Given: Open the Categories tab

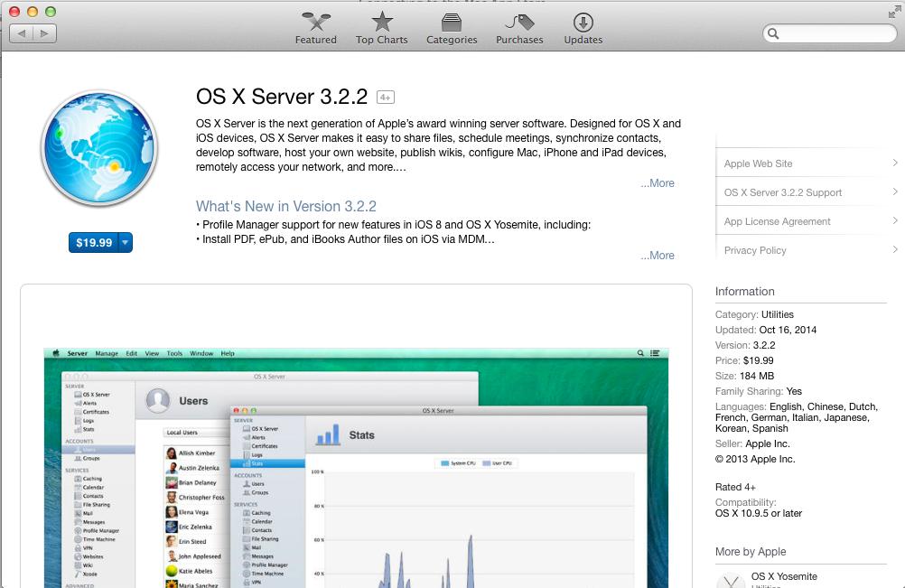Looking at the screenshot, I should (452, 28).
